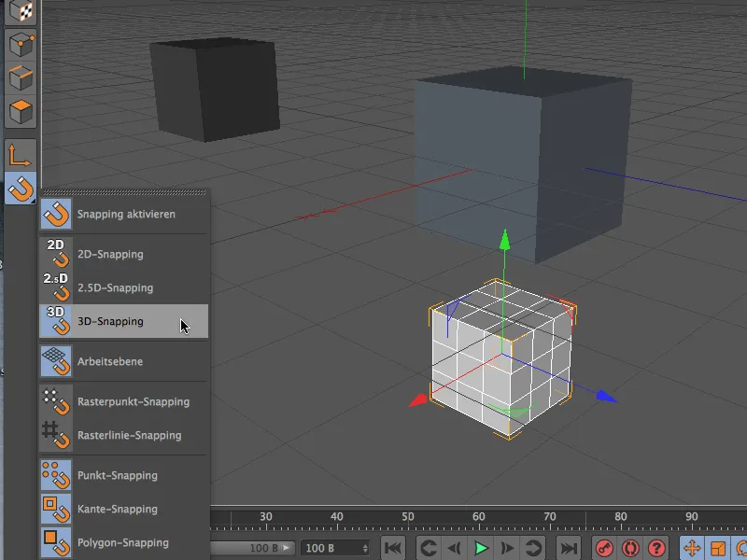Click the Axis mode L-shaped icon
The width and height of the screenshot is (747, 560).
click(21, 155)
